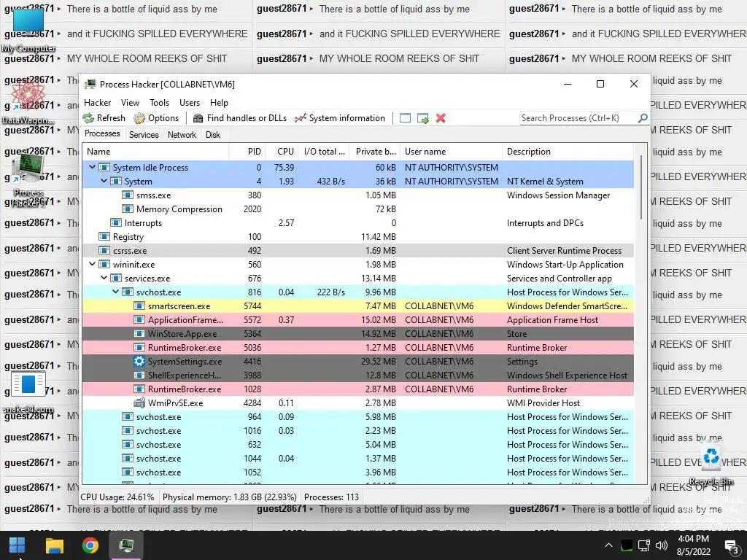Screen dimensions: 747x560
Task: Select svchost.exe with PID 1044
Action: 358,459
